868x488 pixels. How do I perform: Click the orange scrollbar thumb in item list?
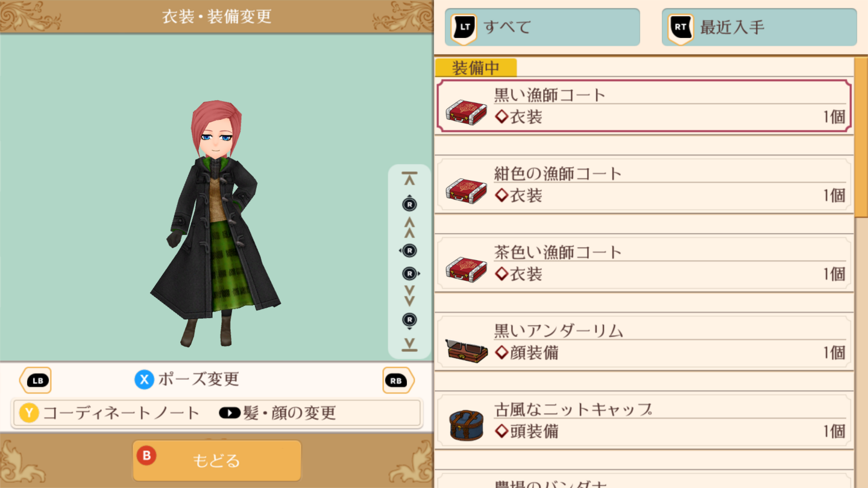click(861, 137)
